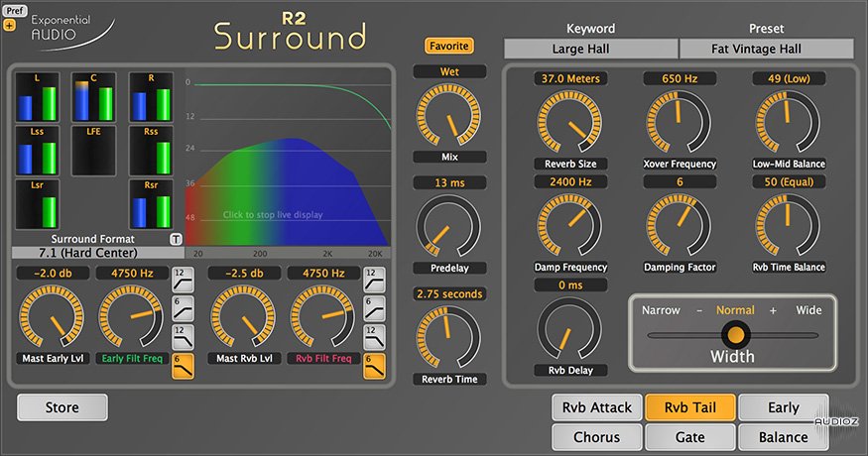Image resolution: width=868 pixels, height=456 pixels.
Task: Switch to the Early tab
Action: tap(784, 407)
